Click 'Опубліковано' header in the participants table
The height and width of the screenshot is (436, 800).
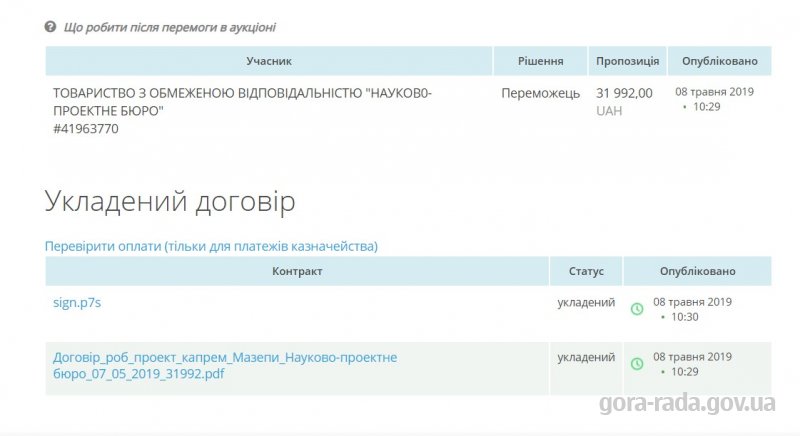coord(720,61)
